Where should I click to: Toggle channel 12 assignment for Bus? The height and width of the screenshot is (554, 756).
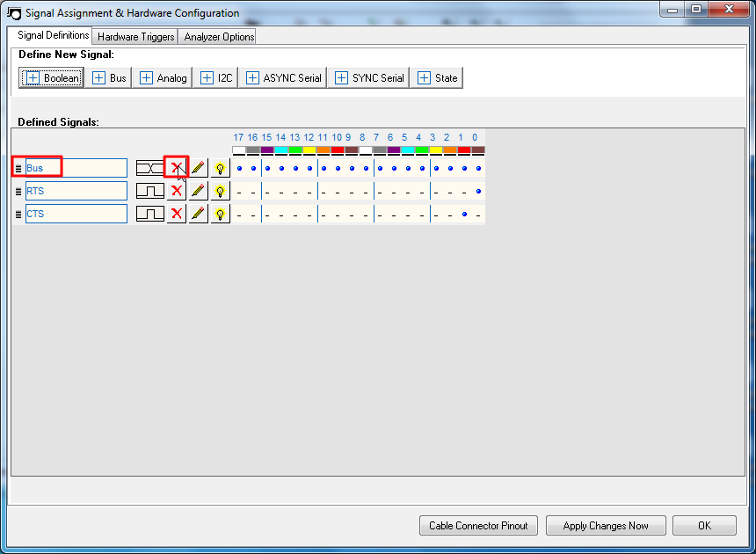[309, 168]
